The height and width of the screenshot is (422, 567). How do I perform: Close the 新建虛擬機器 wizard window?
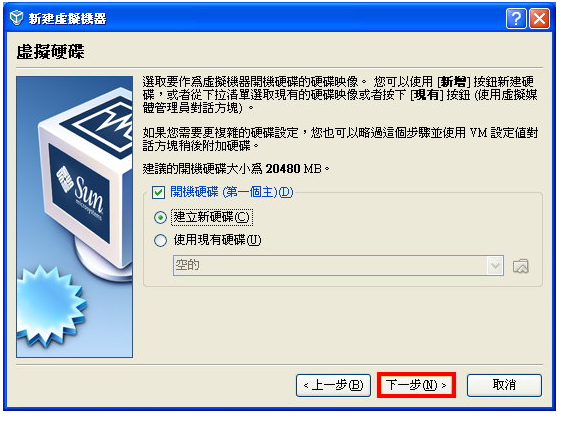(540, 18)
